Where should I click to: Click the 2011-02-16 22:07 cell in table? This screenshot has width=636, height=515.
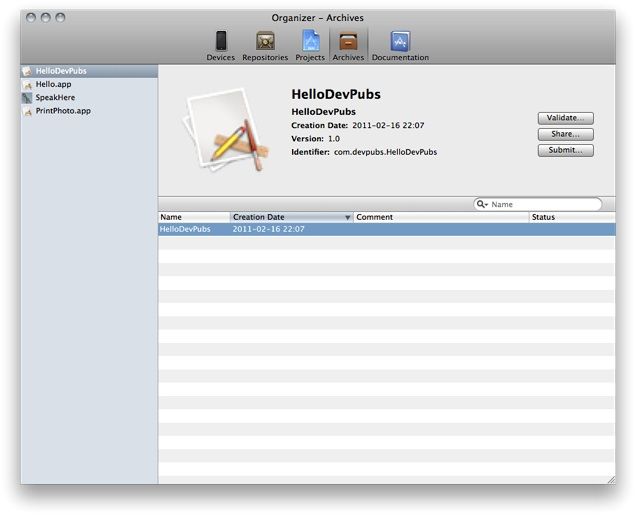[x=268, y=229]
